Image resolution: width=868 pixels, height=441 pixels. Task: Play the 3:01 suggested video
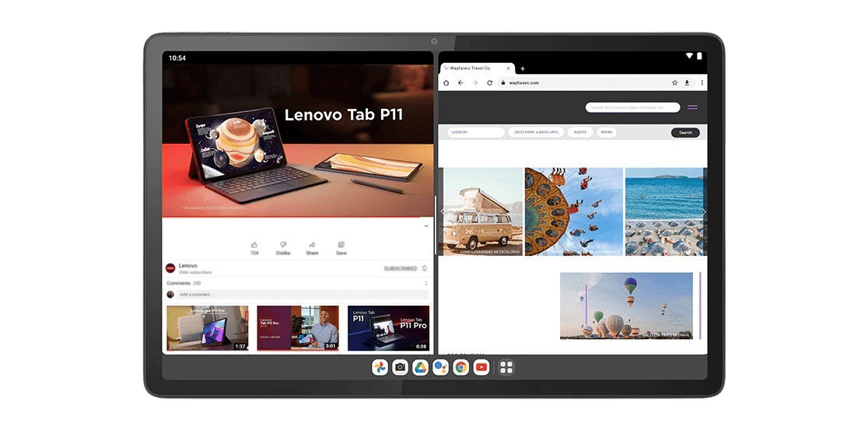pos(298,327)
